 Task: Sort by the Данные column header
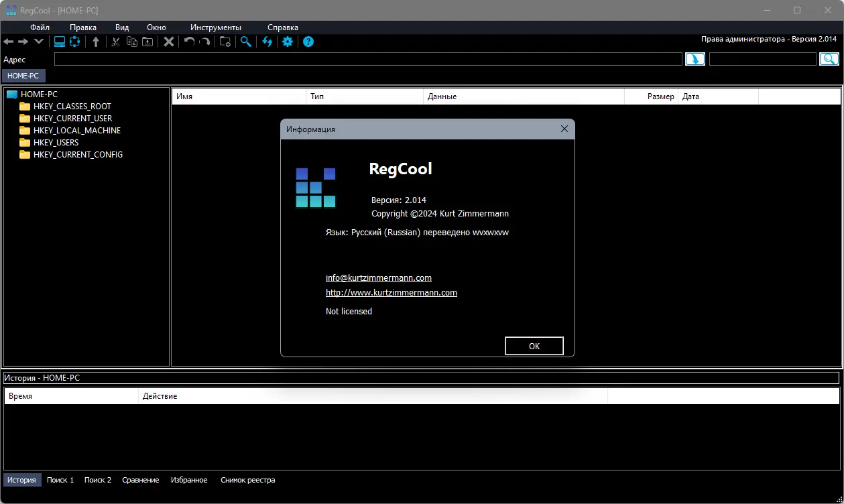click(524, 97)
